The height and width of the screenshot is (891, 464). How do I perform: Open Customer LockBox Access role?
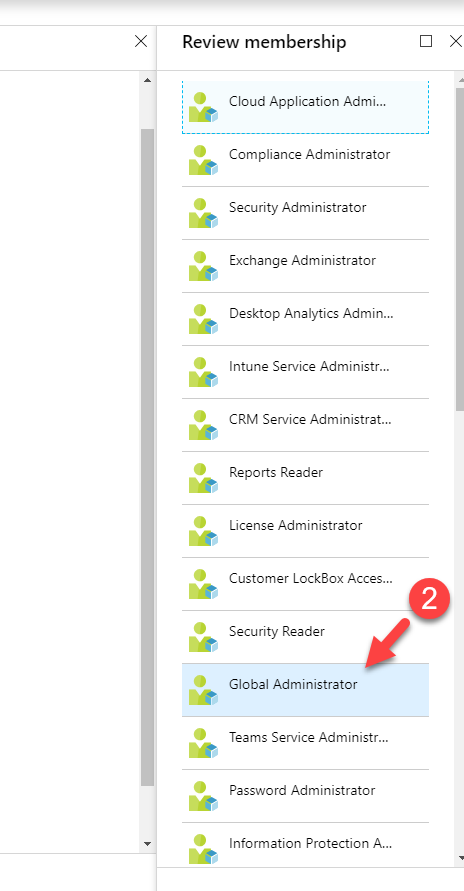305,584
